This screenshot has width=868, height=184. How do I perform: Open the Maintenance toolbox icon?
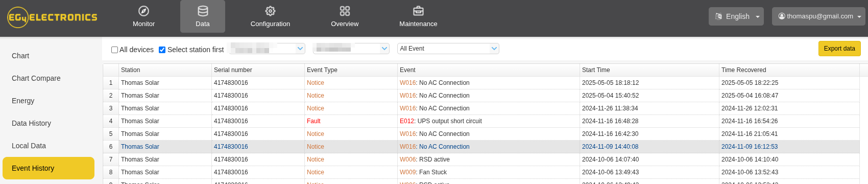coord(418,11)
